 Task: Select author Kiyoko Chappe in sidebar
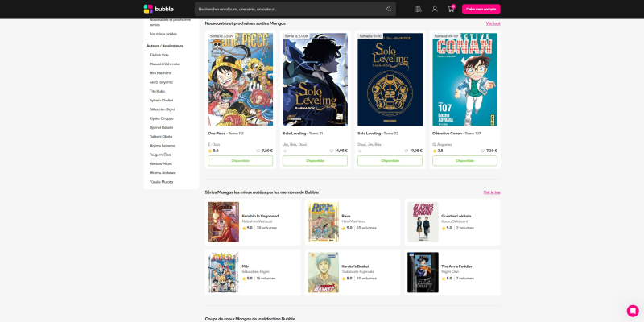162,118
